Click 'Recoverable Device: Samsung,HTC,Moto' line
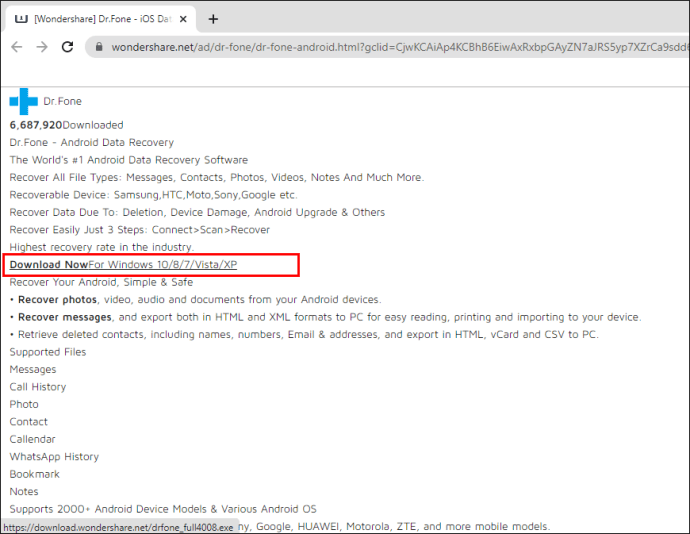The width and height of the screenshot is (690, 534). (x=154, y=195)
